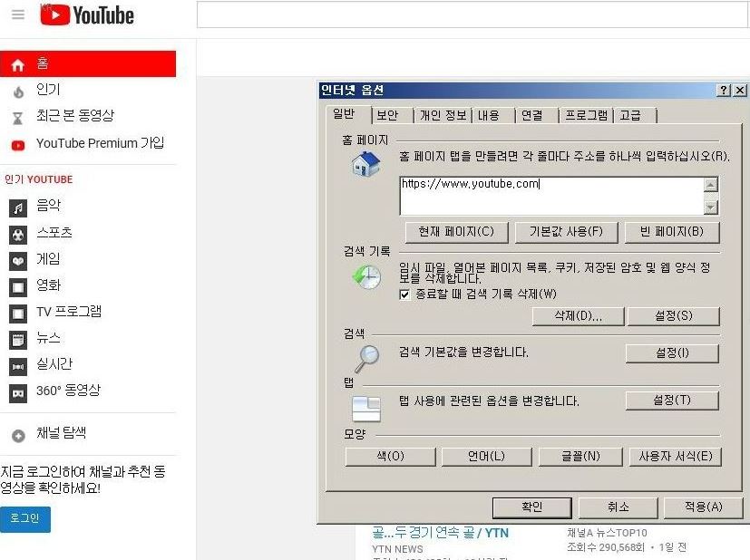Toggle 종료할 때 검색 기록 삭제 checkbox
This screenshot has width=750, height=560.
[404, 294]
